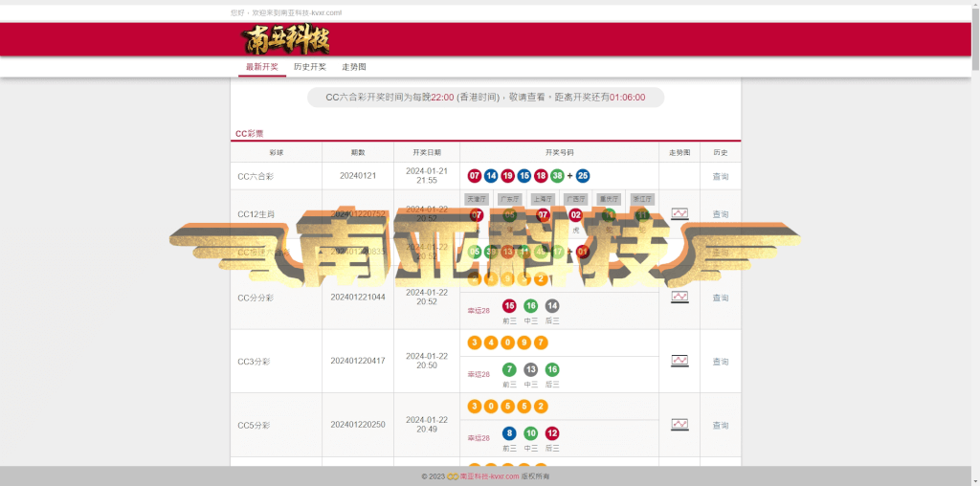Click 查询 link in the CC六合彩 row
The width and height of the screenshot is (980, 486).
coord(720,177)
